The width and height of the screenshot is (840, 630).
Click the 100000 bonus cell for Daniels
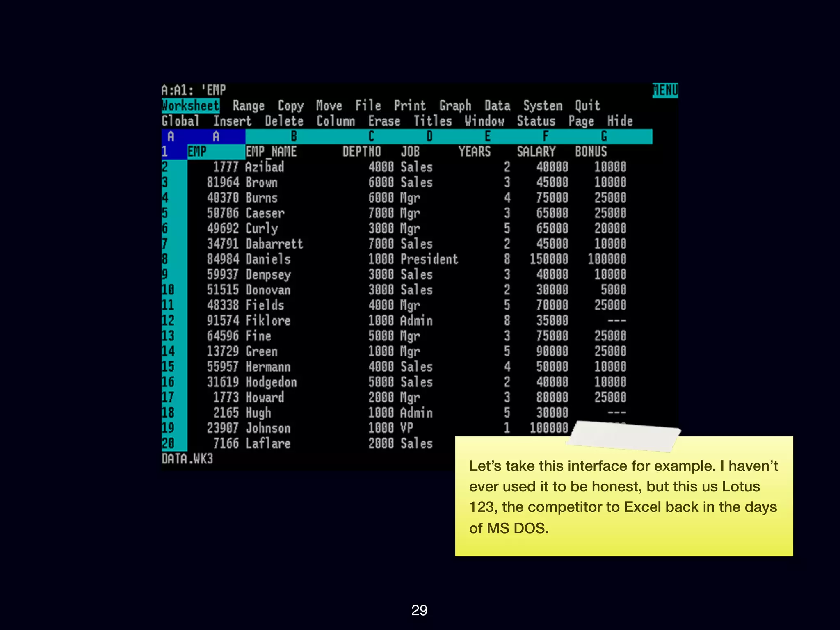(x=607, y=259)
